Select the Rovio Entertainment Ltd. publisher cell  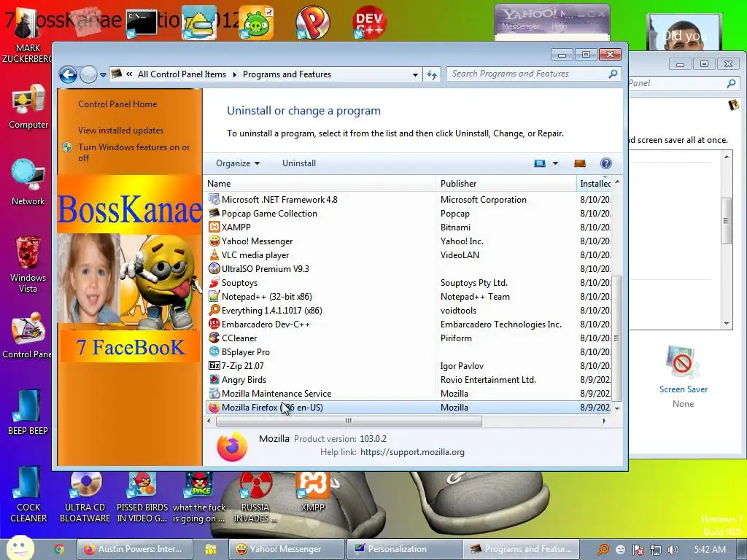(x=488, y=379)
